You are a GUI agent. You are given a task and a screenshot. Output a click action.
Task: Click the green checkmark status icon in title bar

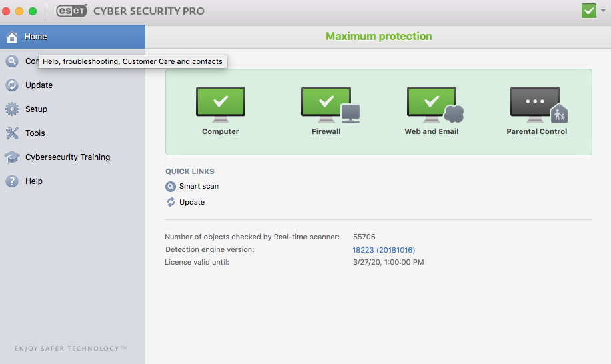588,11
